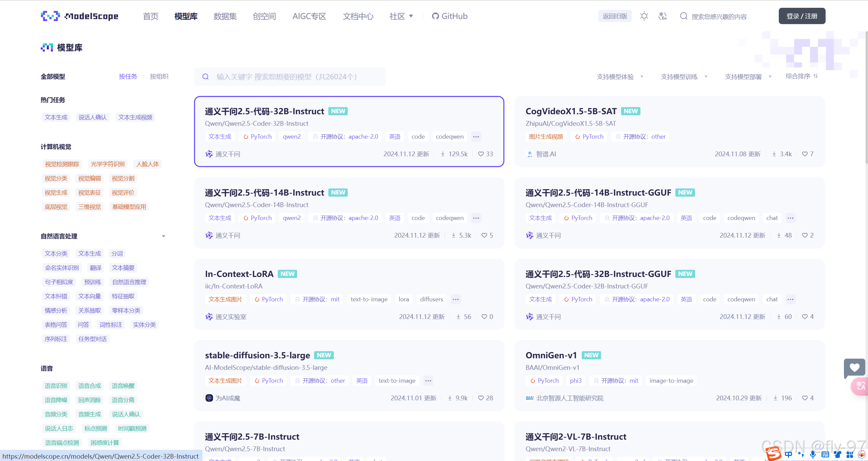Screen dimensions: 868x461
Task: Expand the 支持模型部署 filter dropdown
Action: click(748, 77)
